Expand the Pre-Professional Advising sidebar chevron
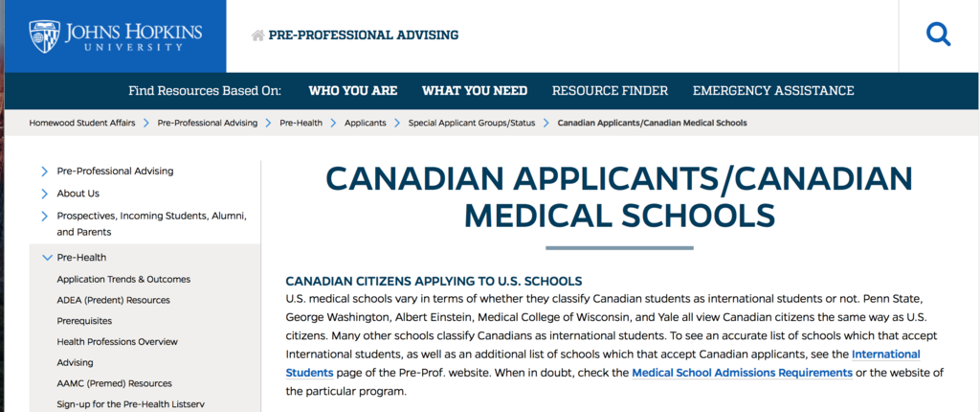 45,172
